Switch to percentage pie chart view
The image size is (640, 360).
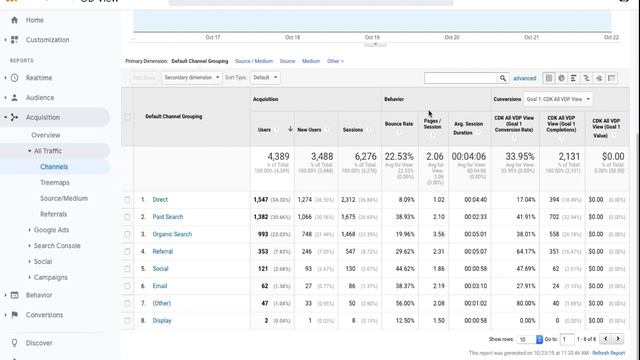562,78
